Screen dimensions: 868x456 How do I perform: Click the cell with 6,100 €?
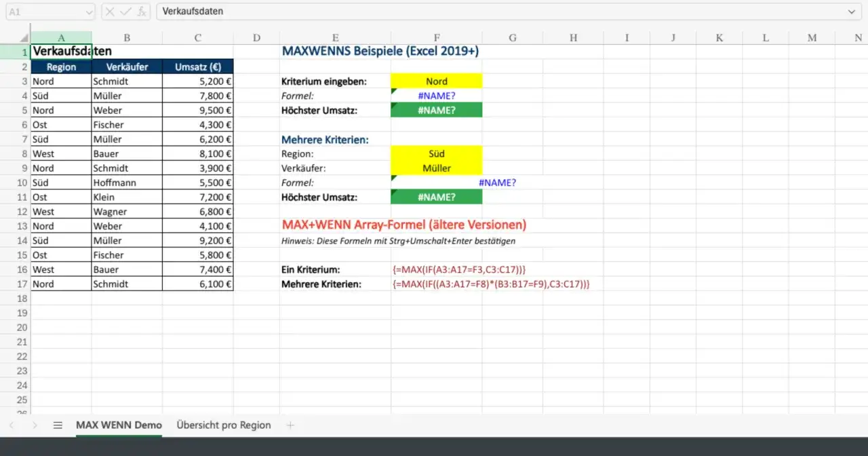coord(197,284)
